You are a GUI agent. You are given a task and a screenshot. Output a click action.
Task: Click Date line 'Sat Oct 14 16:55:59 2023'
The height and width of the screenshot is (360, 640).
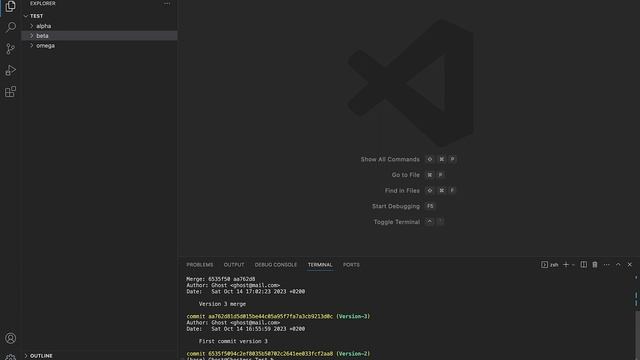click(x=246, y=329)
